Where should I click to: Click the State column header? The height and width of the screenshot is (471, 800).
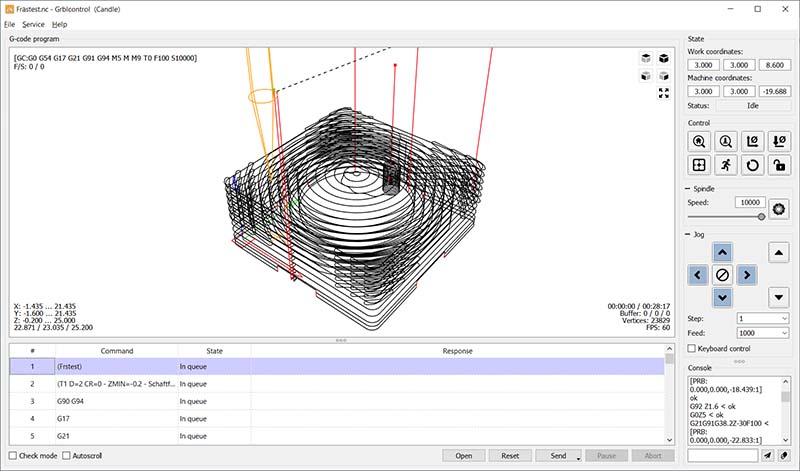click(x=214, y=351)
